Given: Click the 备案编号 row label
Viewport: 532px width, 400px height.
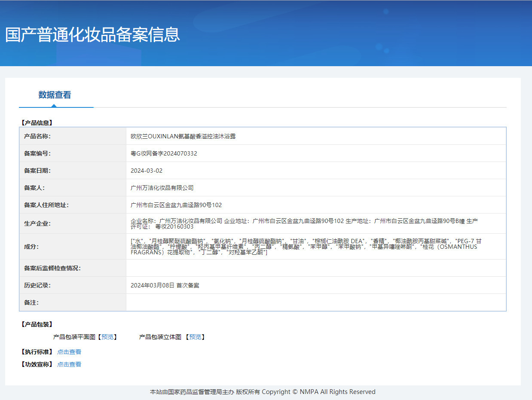Looking at the screenshot, I should point(37,153).
